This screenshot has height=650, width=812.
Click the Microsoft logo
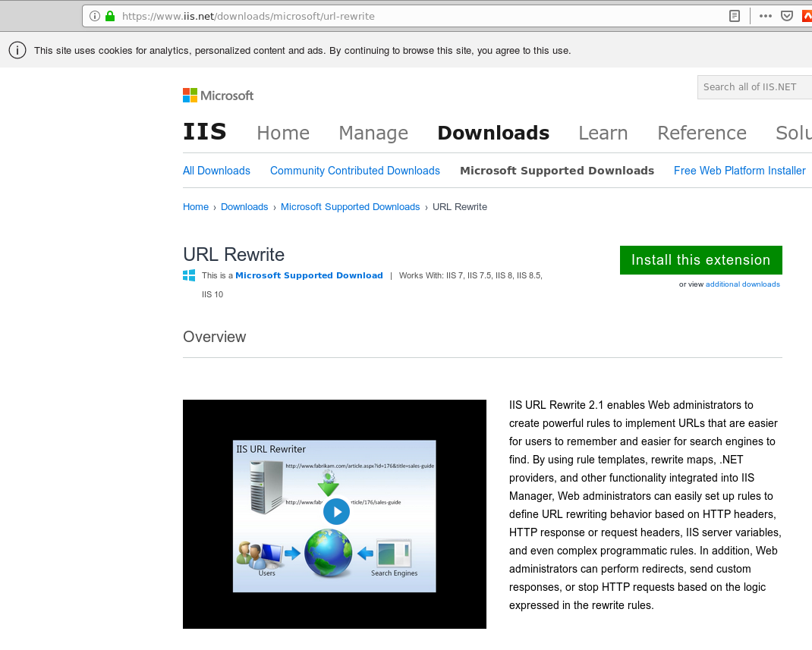click(218, 96)
